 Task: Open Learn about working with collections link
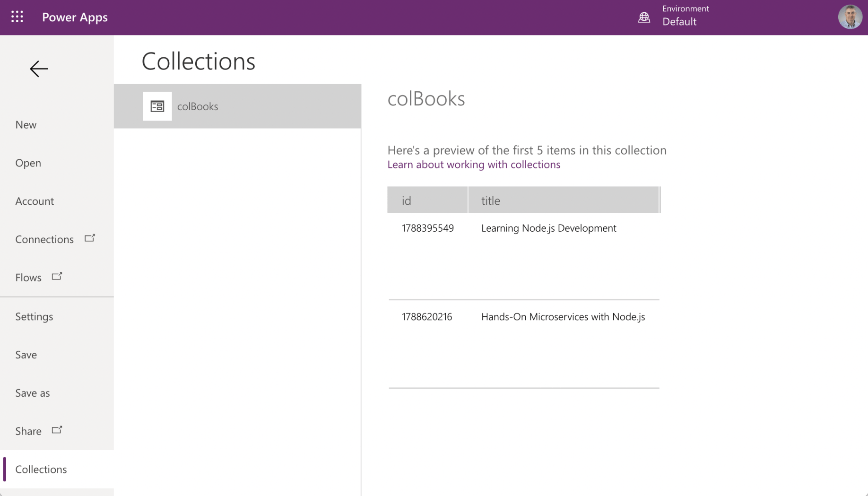tap(474, 165)
